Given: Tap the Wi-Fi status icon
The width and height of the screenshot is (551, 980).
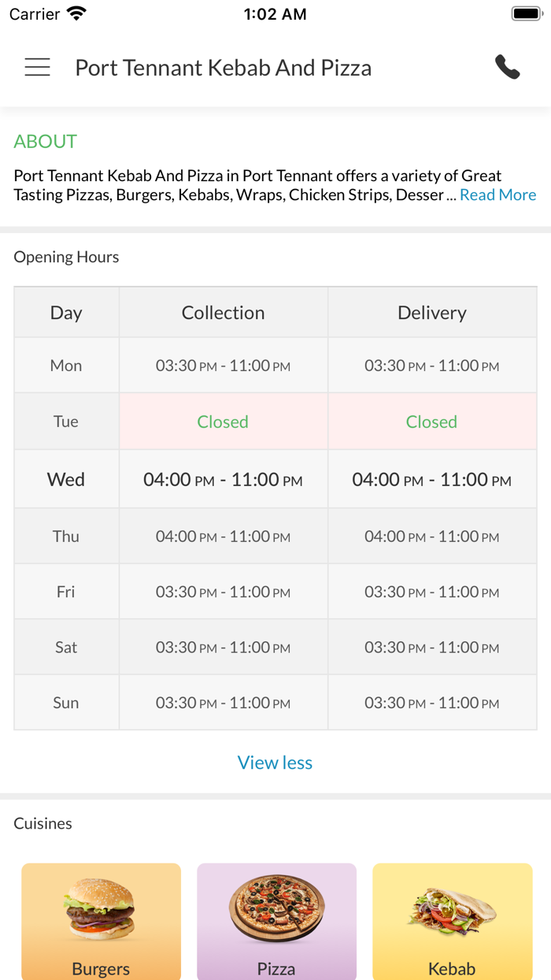Looking at the screenshot, I should coord(76,14).
